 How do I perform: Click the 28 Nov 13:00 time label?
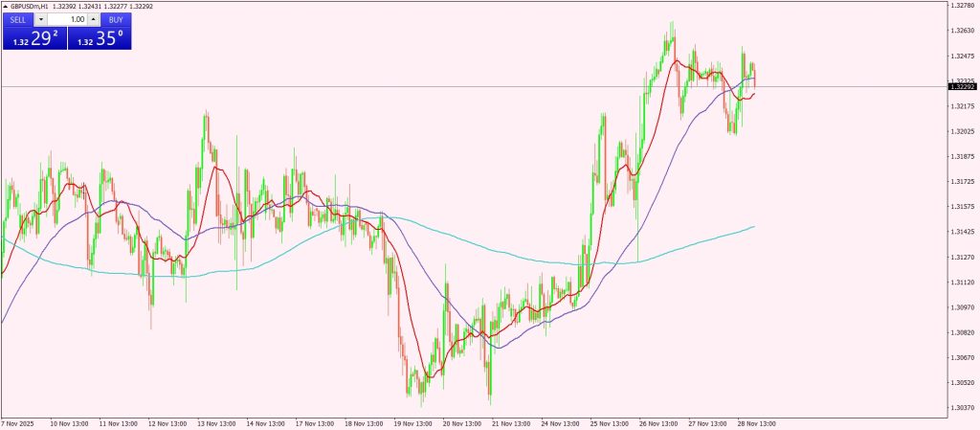point(759,423)
